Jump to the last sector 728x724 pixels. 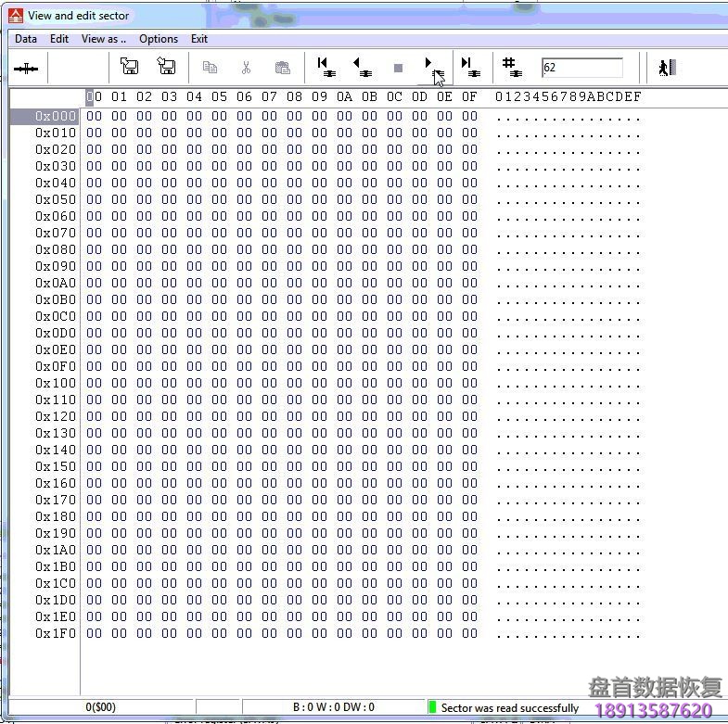pyautogui.click(x=470, y=68)
